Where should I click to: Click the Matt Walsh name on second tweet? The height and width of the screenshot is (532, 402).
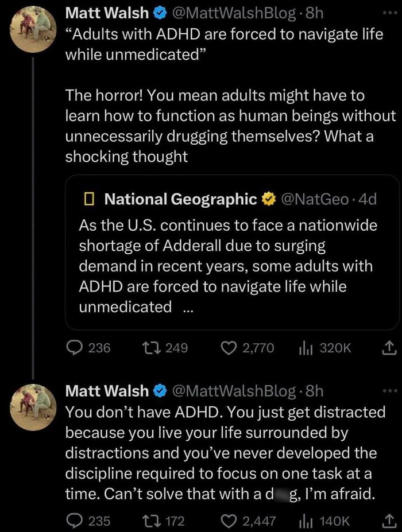point(107,391)
